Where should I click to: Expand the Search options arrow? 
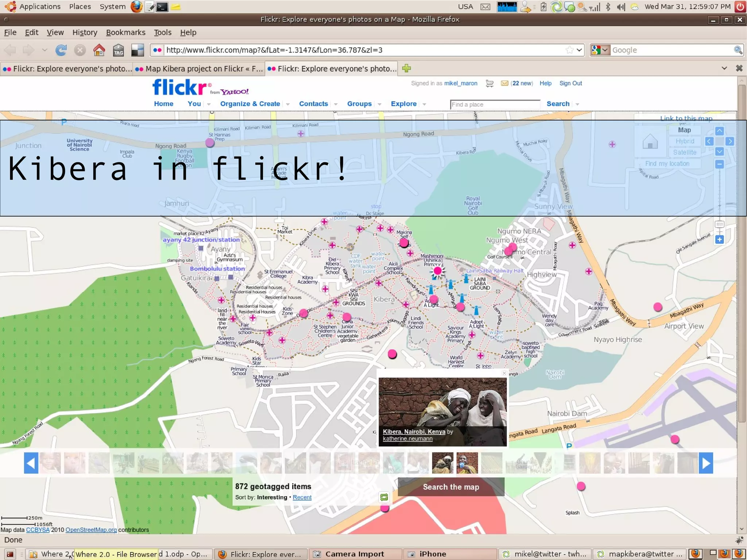(x=577, y=104)
